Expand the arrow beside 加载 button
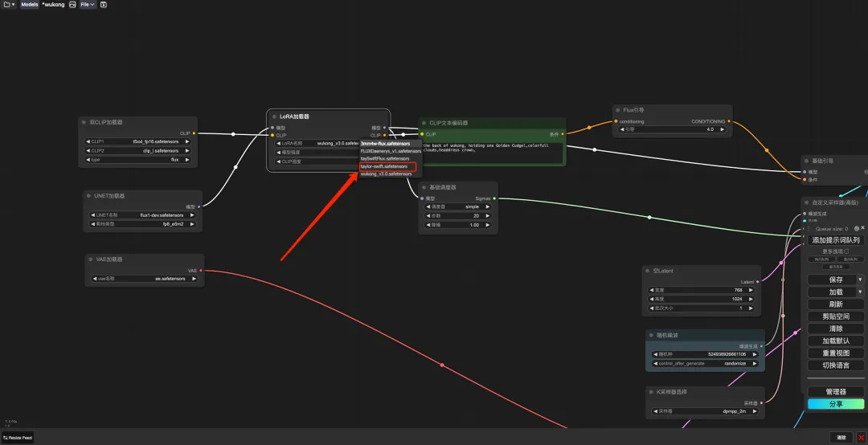 (860, 292)
